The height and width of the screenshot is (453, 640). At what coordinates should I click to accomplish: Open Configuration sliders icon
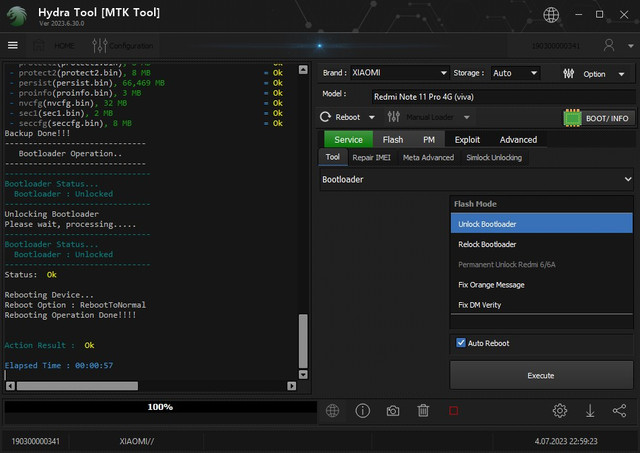point(100,45)
